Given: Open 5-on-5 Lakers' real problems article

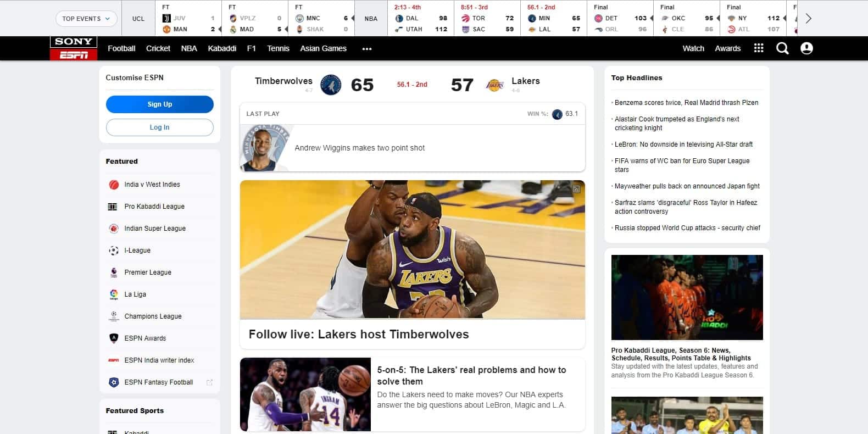Looking at the screenshot, I should coord(471,376).
